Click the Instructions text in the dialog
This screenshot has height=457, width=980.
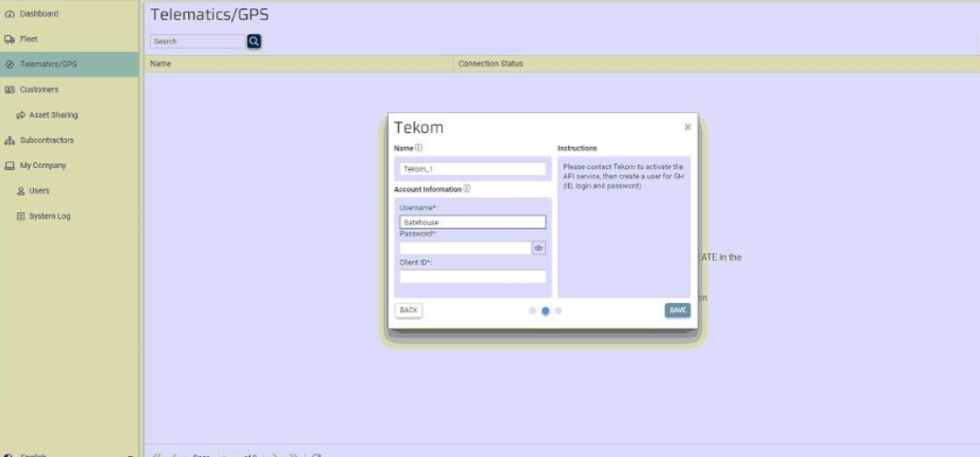[623, 176]
